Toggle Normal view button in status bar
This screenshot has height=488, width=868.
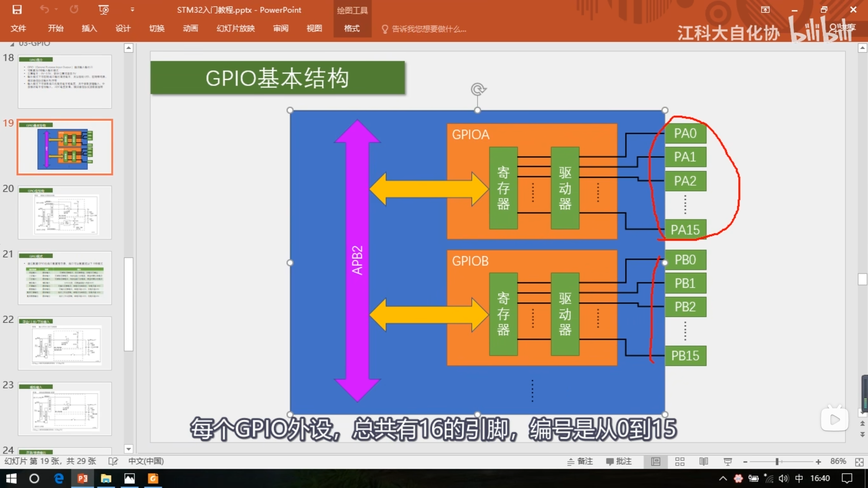coord(656,461)
